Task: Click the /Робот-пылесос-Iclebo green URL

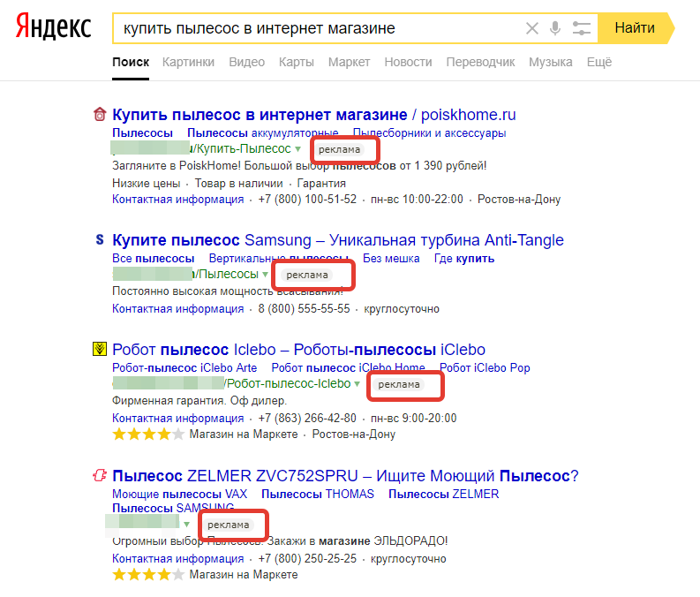Action: click(x=288, y=383)
